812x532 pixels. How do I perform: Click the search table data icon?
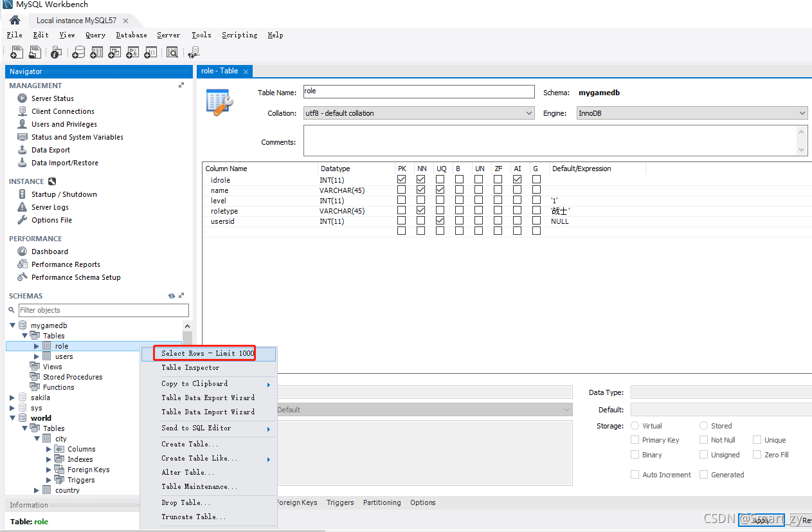click(172, 52)
